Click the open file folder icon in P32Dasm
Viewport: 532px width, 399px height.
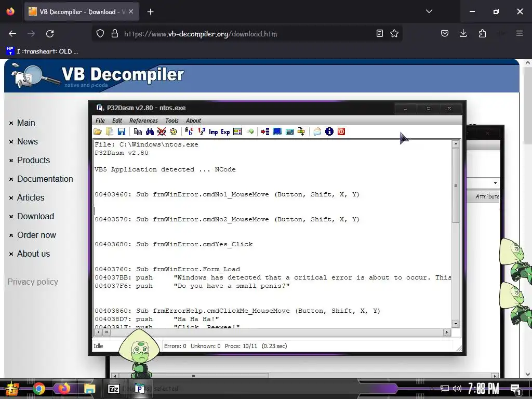[98, 131]
